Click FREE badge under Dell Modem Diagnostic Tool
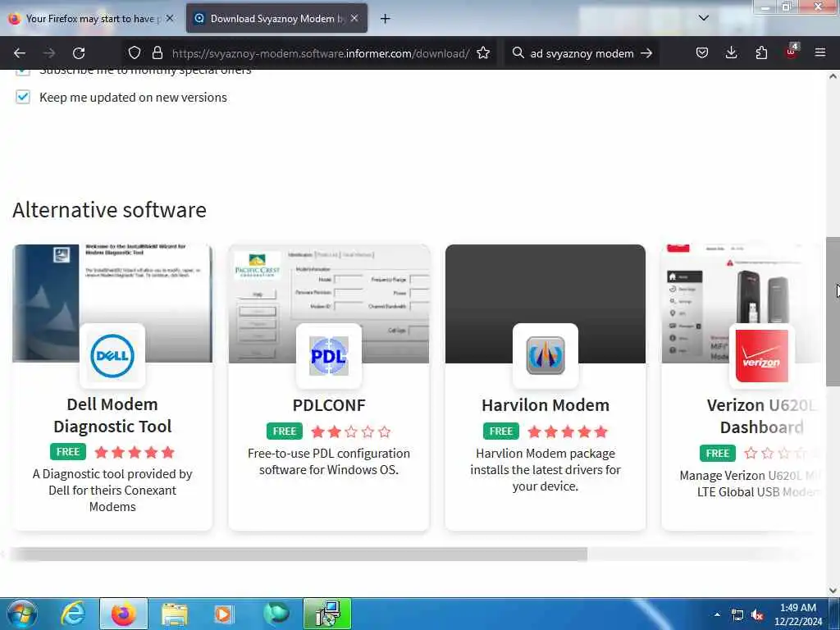Viewport: 840px width, 630px height. 68,452
